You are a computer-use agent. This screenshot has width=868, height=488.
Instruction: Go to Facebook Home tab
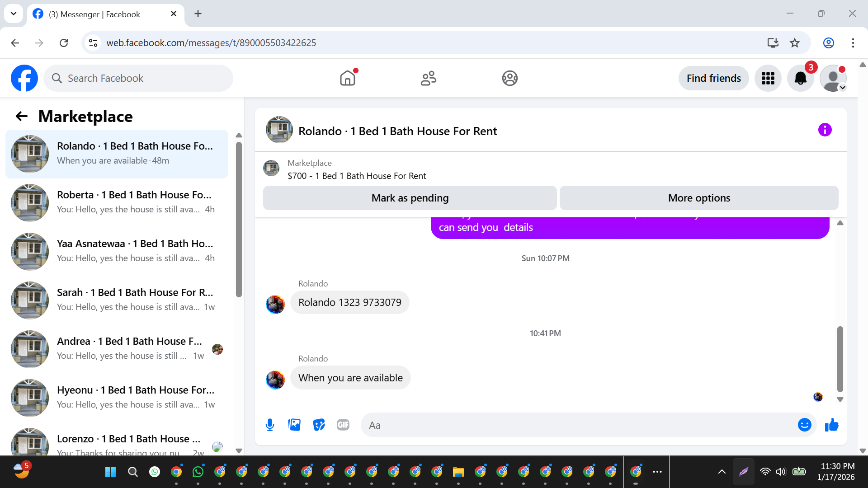pos(348,78)
